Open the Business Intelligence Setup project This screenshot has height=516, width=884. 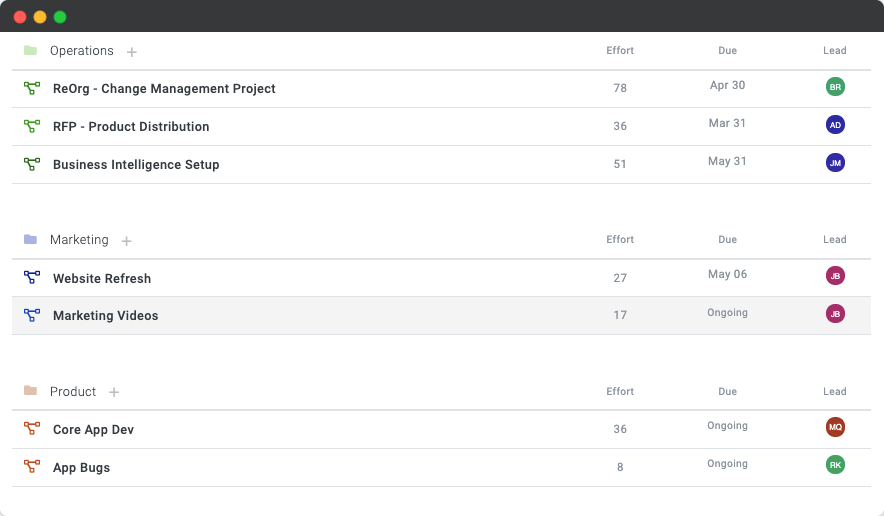136,165
